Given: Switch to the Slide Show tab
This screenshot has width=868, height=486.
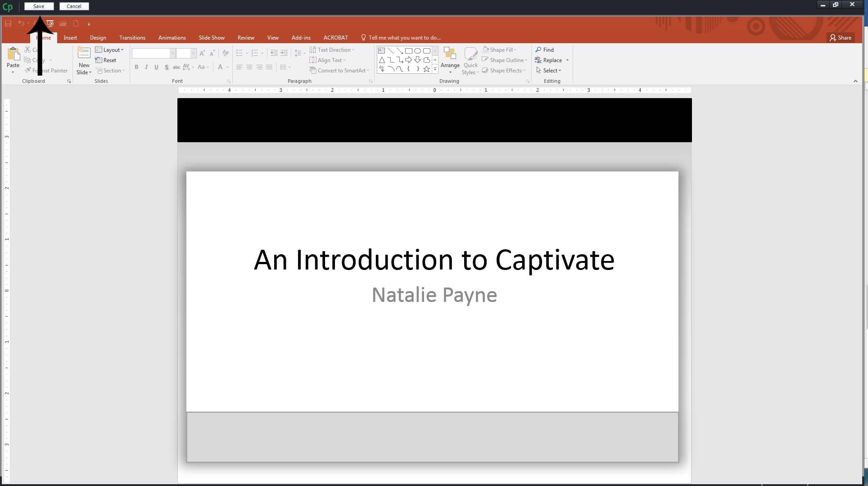Looking at the screenshot, I should tap(212, 38).
